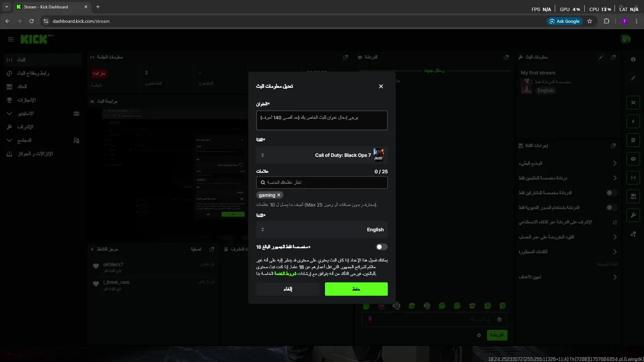Viewport: 644px width, 362px height.
Task: Bookmark this page with the star icon
Action: tap(590, 21)
